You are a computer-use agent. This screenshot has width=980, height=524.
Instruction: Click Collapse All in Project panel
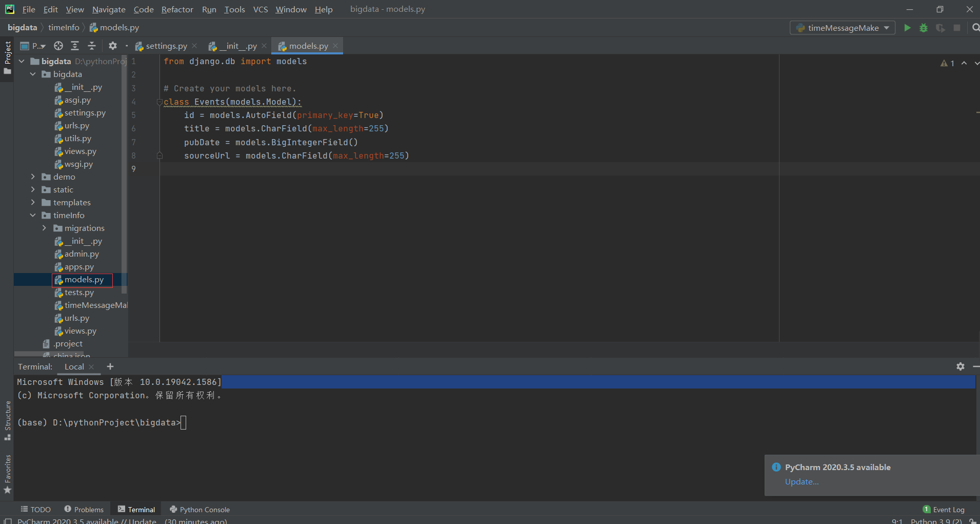coord(92,46)
